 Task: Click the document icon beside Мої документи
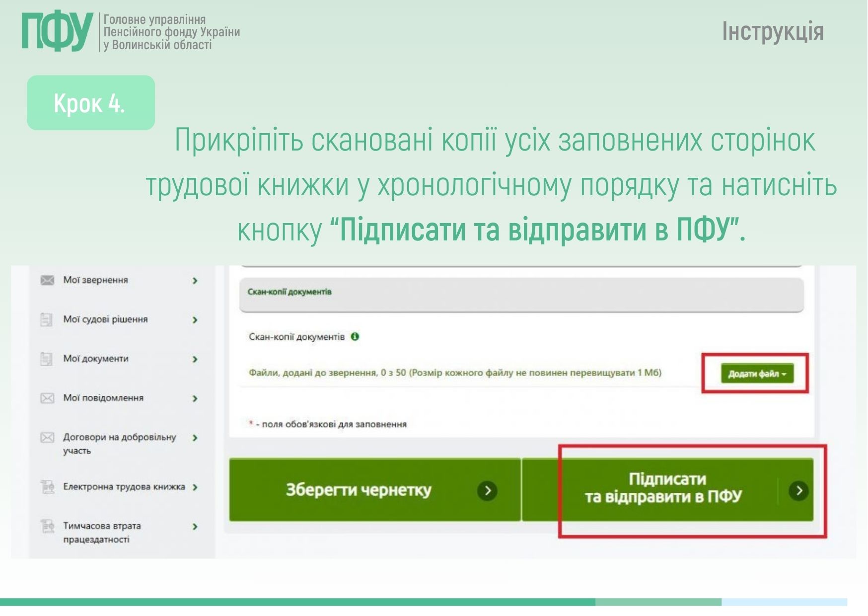[x=47, y=359]
